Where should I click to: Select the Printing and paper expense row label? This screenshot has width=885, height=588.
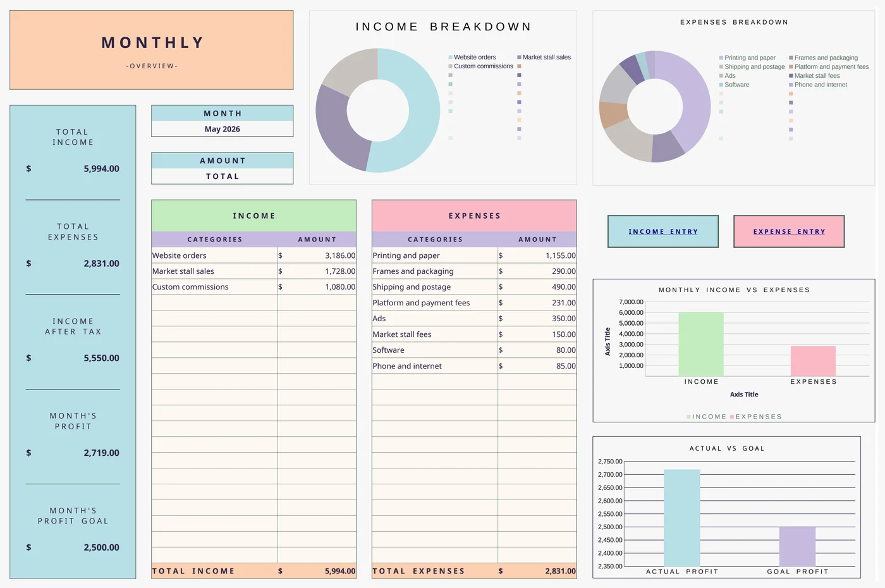[435, 255]
